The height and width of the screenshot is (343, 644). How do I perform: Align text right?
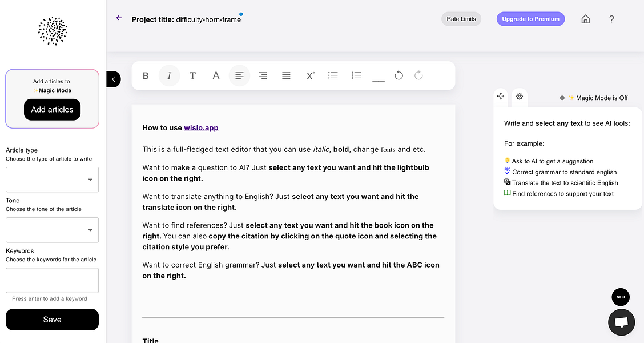tap(263, 75)
